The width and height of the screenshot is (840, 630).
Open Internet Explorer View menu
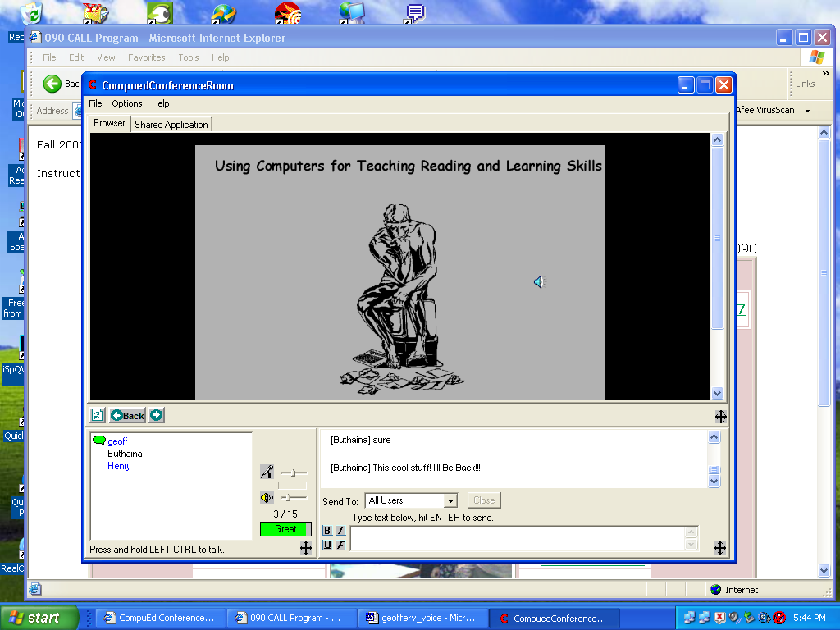pos(106,57)
